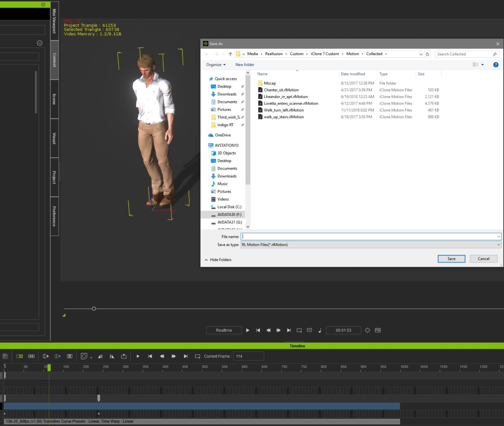Open the File name history dropdown arrow
Image resolution: width=504 pixels, height=426 pixels.
pos(498,237)
